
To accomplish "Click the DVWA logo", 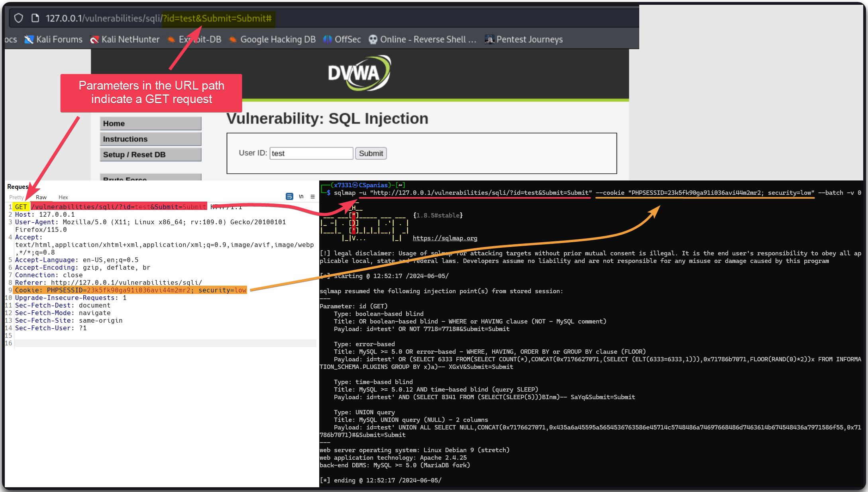I will [359, 73].
